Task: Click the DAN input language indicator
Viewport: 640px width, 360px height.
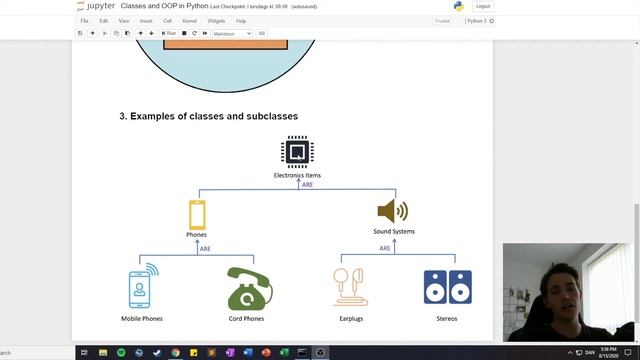Action: tap(590, 353)
